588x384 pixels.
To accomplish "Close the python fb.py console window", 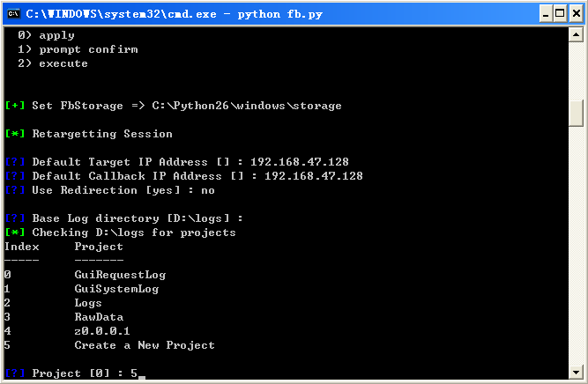I will tap(576, 14).
